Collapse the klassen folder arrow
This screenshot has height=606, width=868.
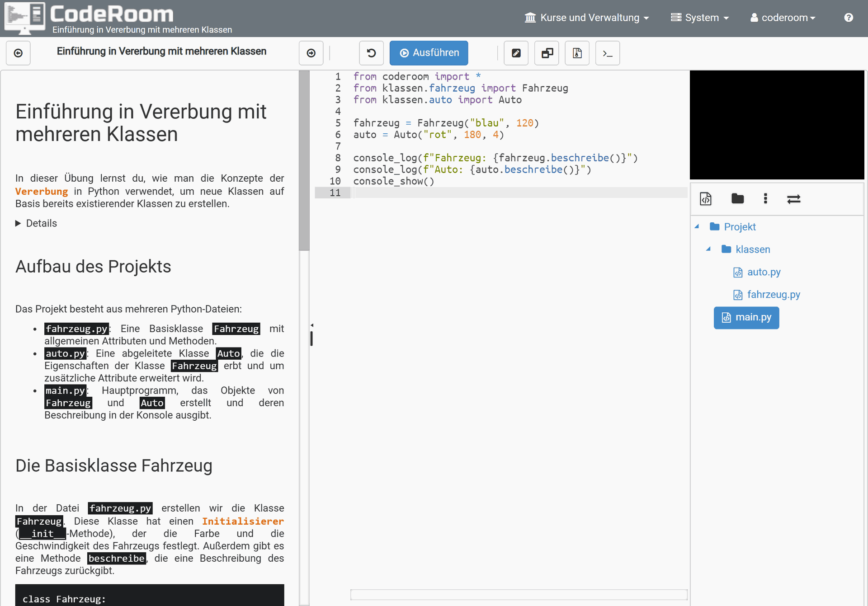coord(708,249)
